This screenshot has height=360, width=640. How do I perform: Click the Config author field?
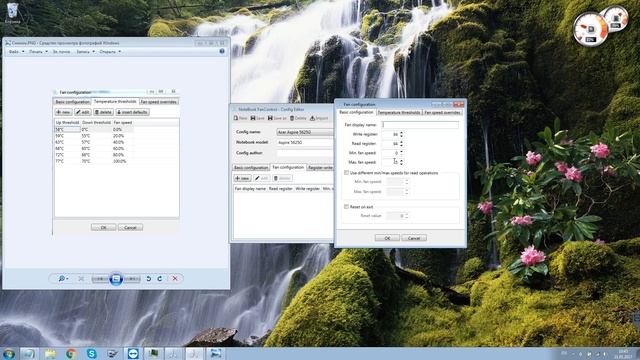click(305, 153)
